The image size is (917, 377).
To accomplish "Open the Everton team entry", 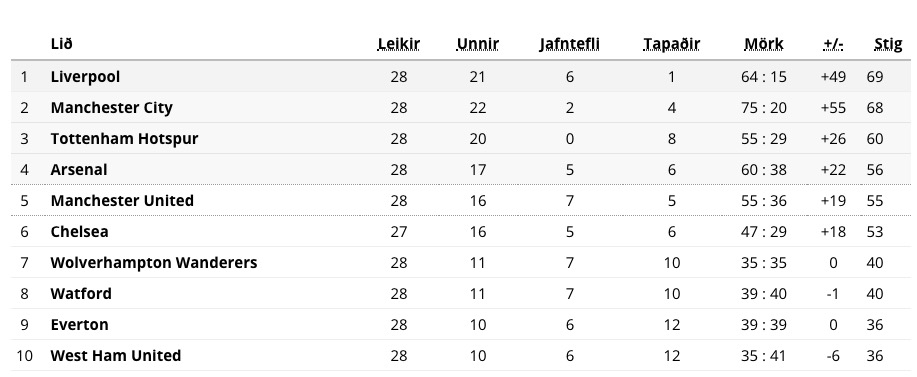I will pos(80,324).
